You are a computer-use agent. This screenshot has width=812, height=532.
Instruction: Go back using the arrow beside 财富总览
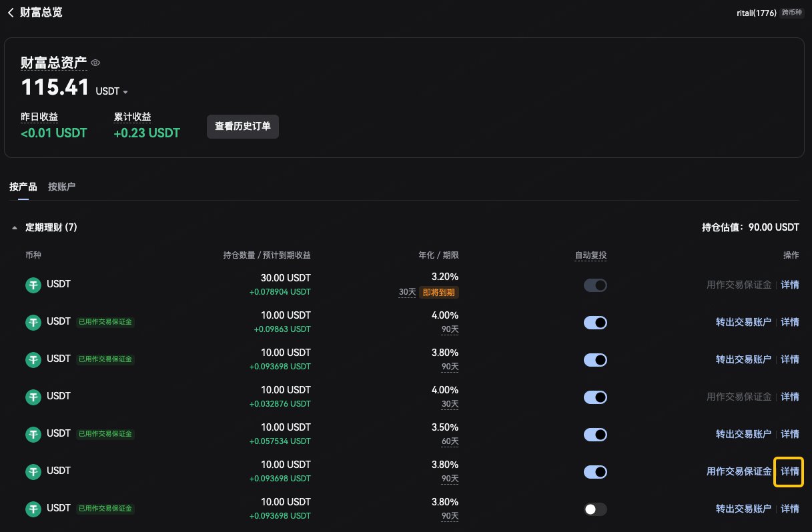tap(11, 13)
